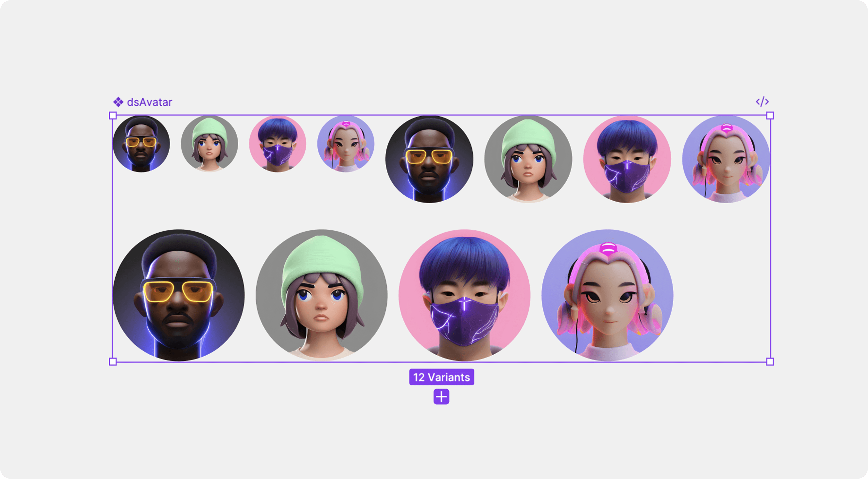This screenshot has height=479, width=868.
Task: Select the small yellow-glasses man avatar
Action: [141, 144]
